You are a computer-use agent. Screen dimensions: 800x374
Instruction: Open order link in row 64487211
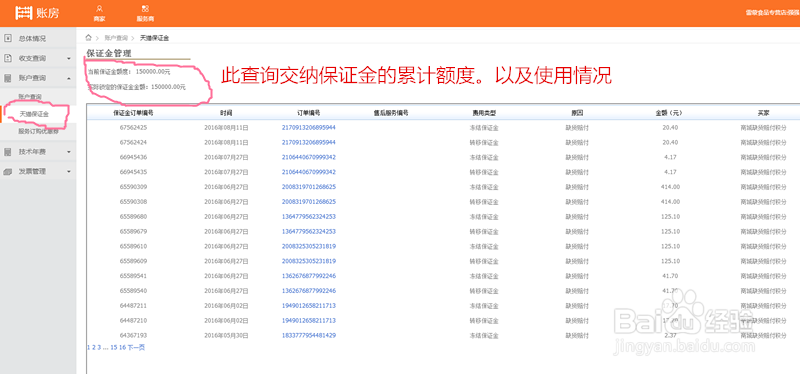[309, 305]
